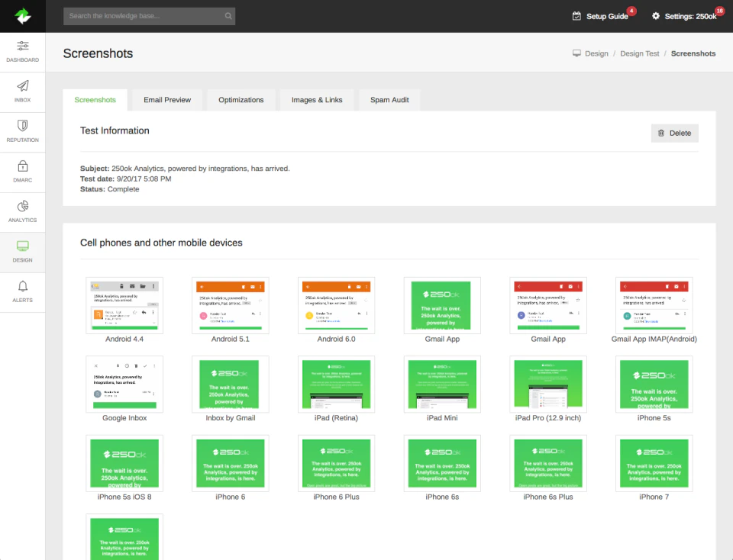Viewport: 733px width, 560px height.
Task: Open the Reputation section
Action: [22, 131]
